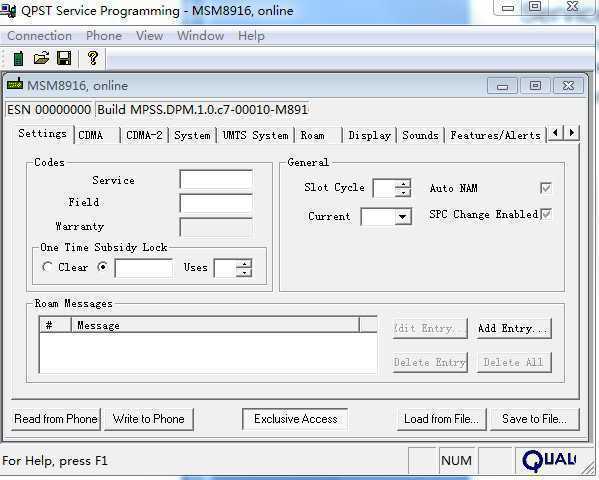This screenshot has height=480, width=599.
Task: Click Save to File button
Action: 534,419
